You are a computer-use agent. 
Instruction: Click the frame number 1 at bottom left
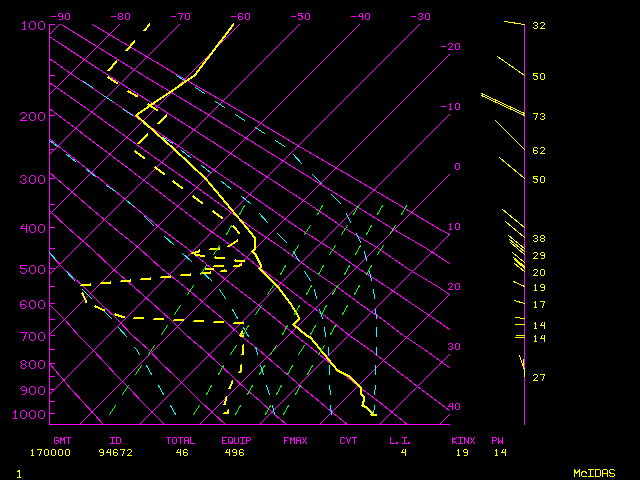click(19, 473)
